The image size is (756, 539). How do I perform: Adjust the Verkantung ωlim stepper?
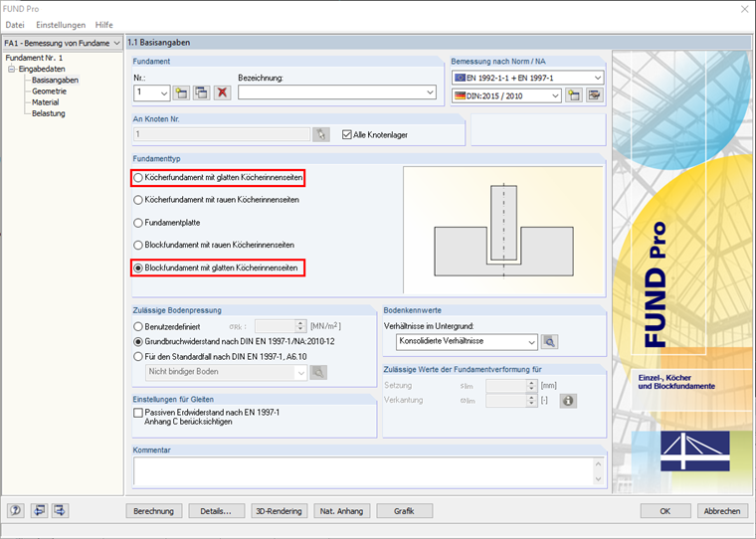tap(532, 401)
